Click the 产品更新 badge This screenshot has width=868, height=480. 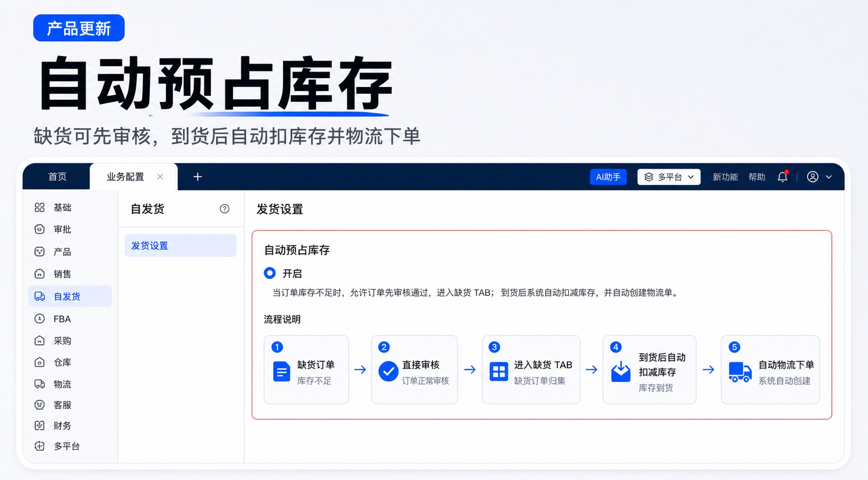79,28
